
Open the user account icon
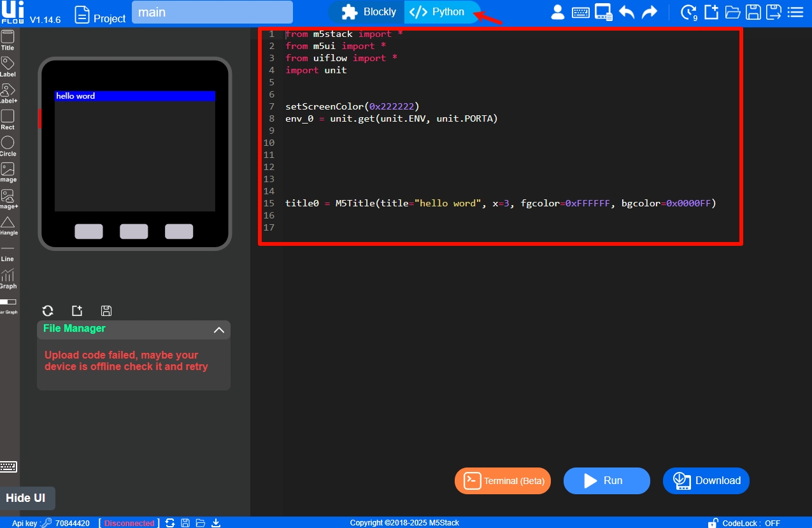[558, 12]
